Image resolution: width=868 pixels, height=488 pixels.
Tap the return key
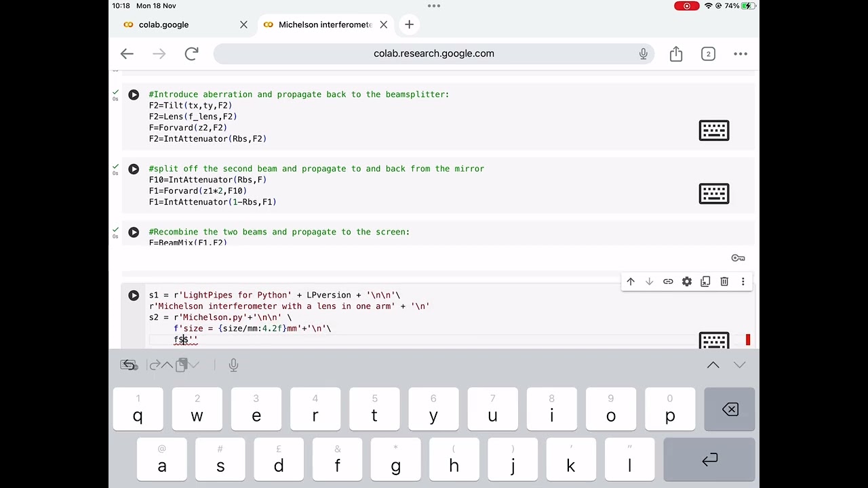709,460
